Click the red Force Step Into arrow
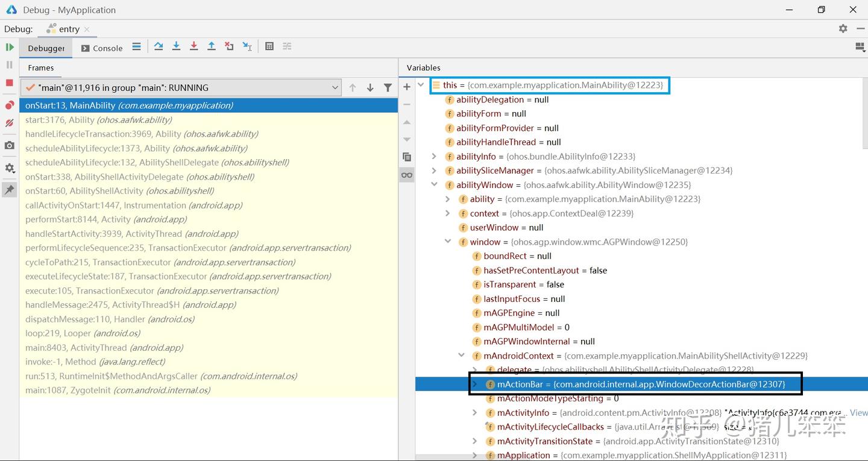 pyautogui.click(x=193, y=46)
